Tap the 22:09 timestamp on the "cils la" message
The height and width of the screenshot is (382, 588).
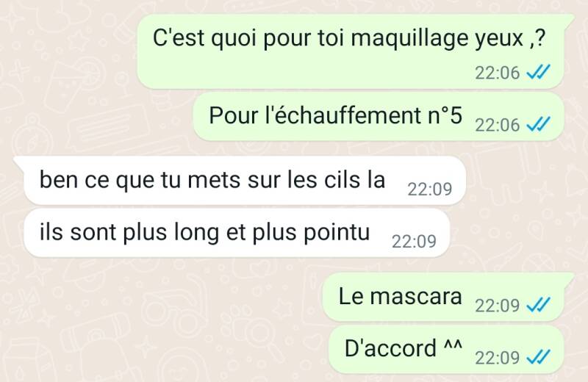[430, 189]
